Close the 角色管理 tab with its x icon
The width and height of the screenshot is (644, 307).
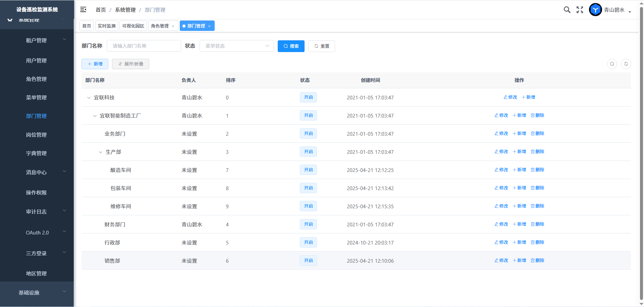pos(173,26)
